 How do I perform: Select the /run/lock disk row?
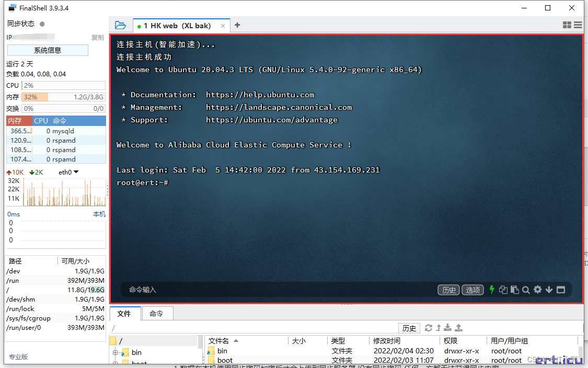click(x=55, y=309)
